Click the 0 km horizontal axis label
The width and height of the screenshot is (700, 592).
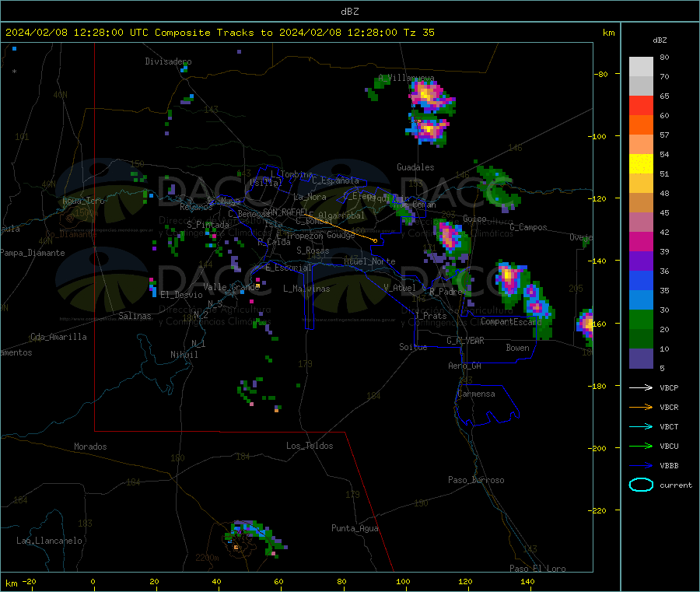click(x=93, y=581)
